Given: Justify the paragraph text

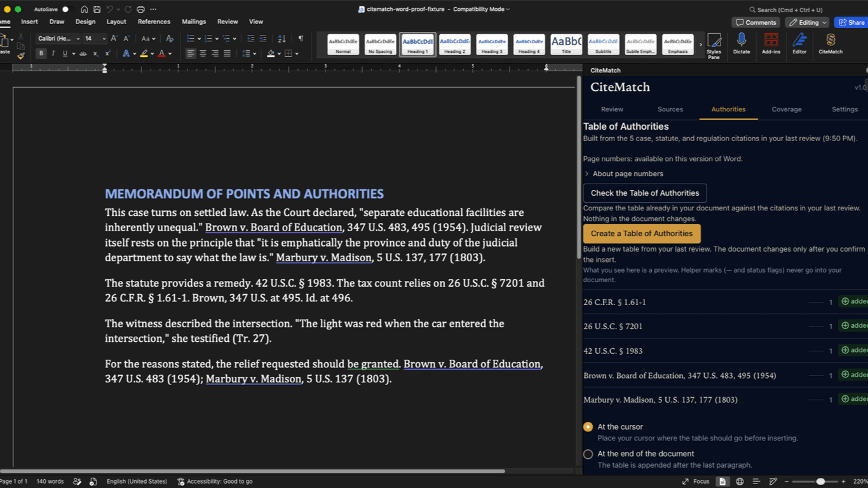Looking at the screenshot, I should 227,53.
